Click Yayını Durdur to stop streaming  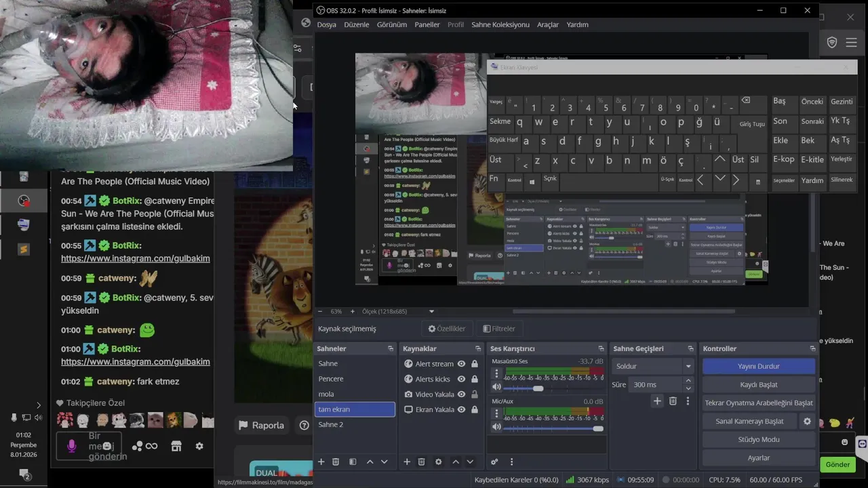click(759, 366)
